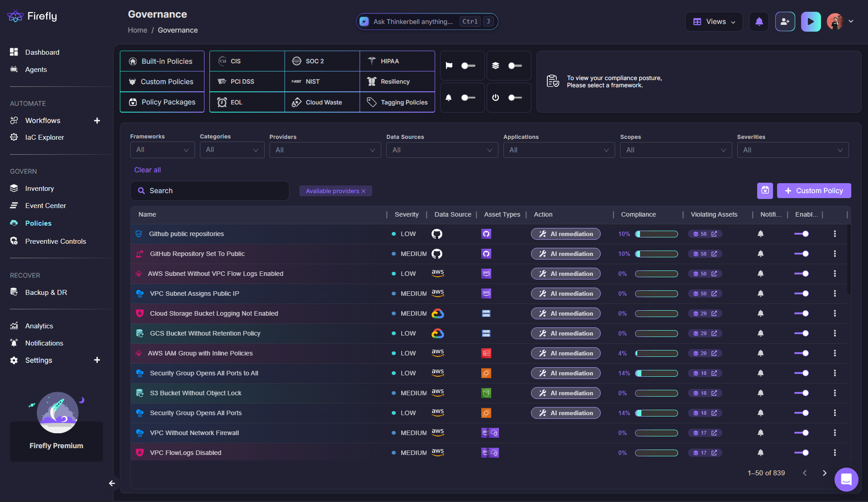Open the user avatar menu
This screenshot has width=868, height=502.
point(835,22)
